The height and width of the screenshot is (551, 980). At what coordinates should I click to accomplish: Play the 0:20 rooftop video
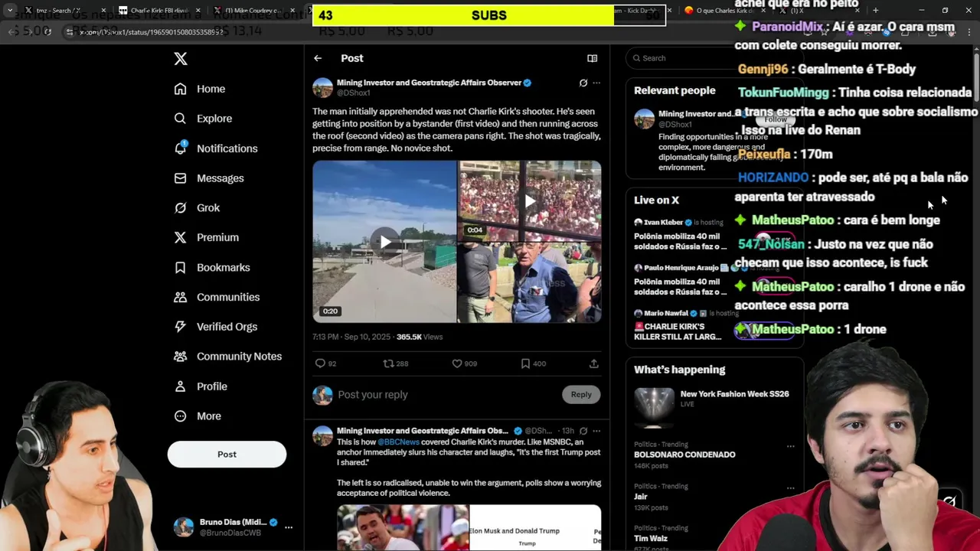(x=384, y=242)
